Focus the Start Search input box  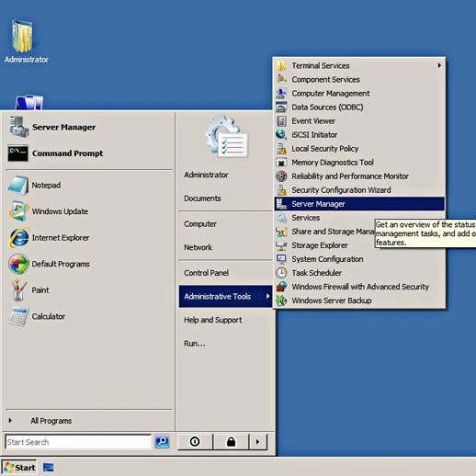pyautogui.click(x=78, y=442)
